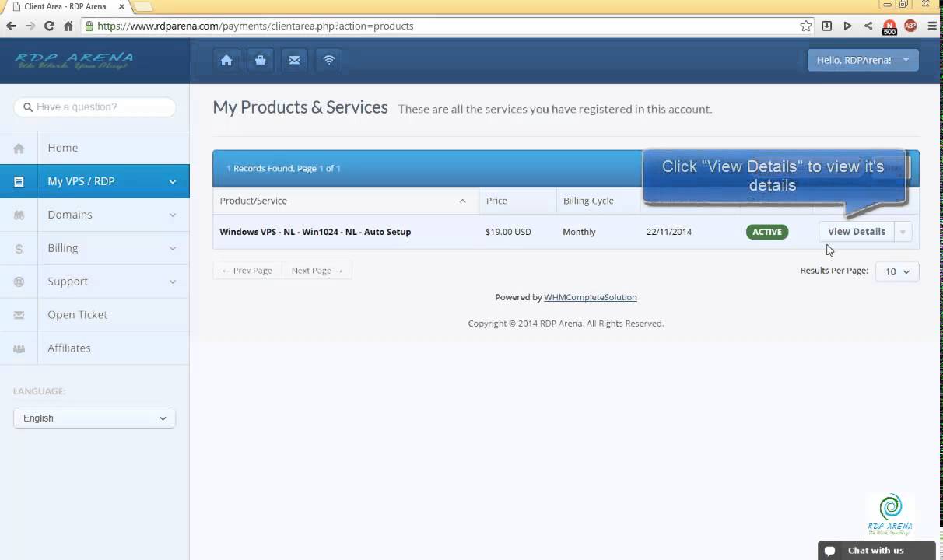This screenshot has width=943, height=560.
Task: Click chevron next to My VPS / RDP
Action: point(173,182)
